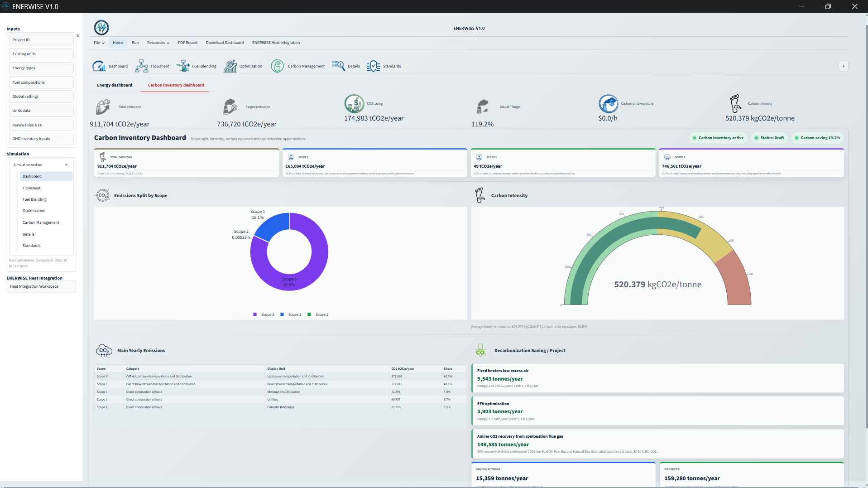The height and width of the screenshot is (488, 868).
Task: Open the Dashboard toolbar icon
Action: tap(99, 66)
